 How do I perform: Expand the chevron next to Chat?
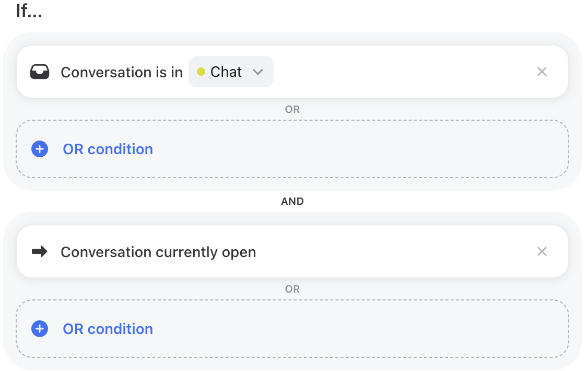(258, 72)
